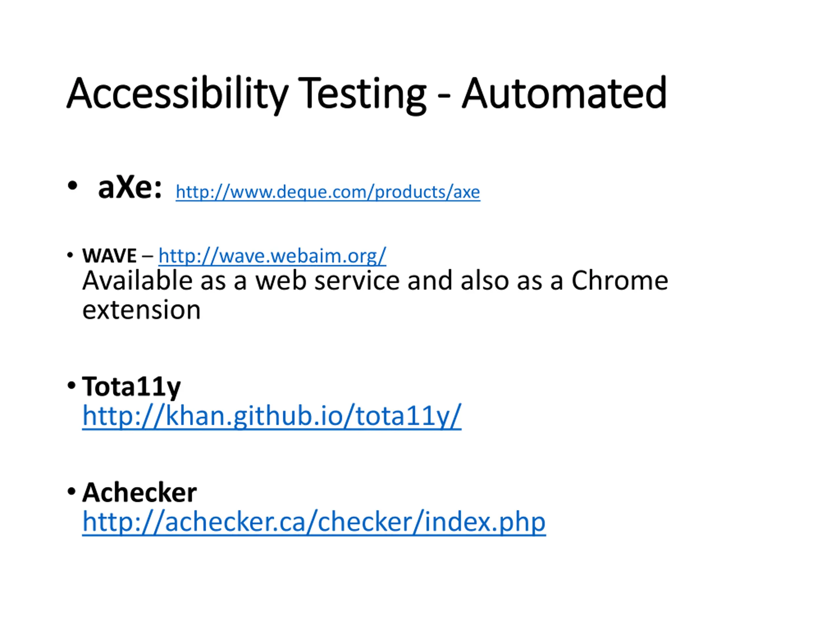Click the word "Automated" in the title
The width and height of the screenshot is (840, 630).
click(x=564, y=94)
